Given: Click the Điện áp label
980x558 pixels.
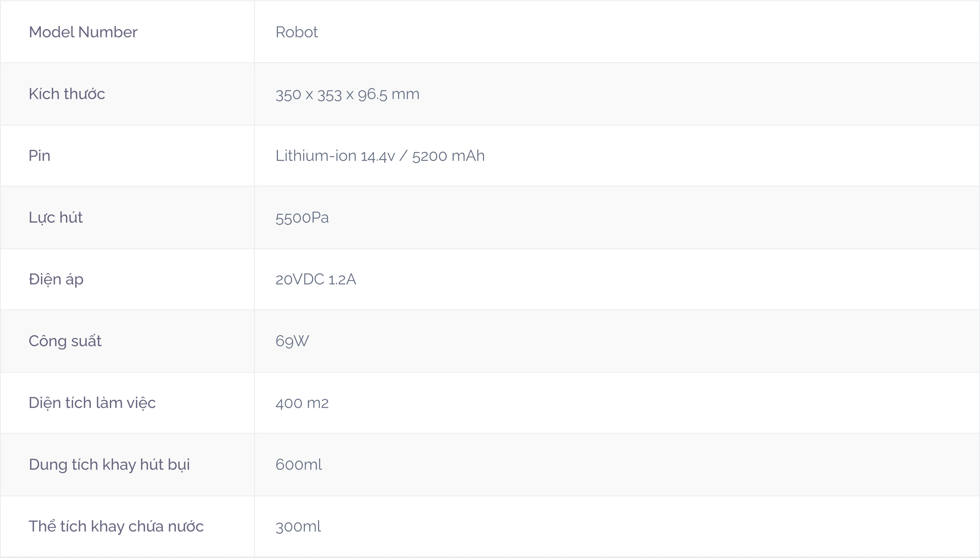Looking at the screenshot, I should 56,279.
